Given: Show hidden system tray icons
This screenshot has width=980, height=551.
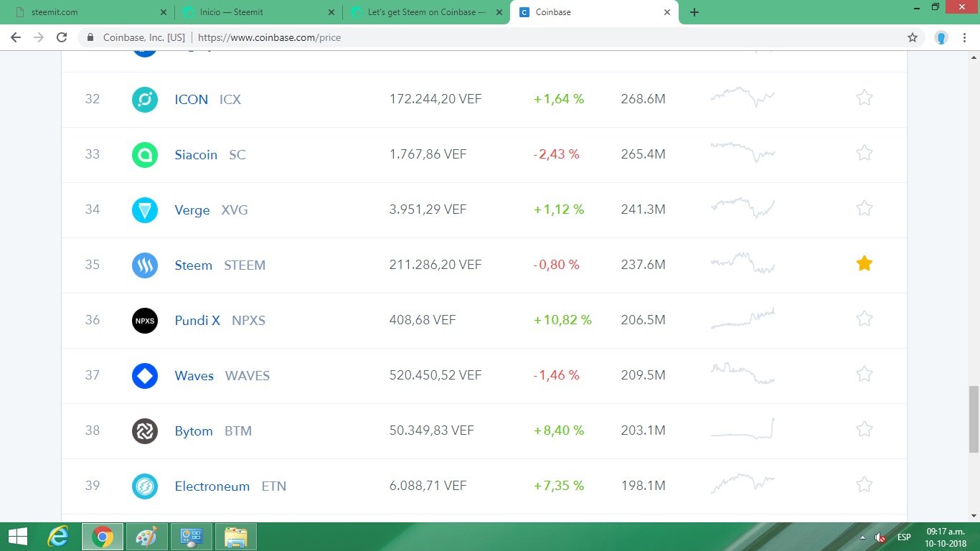Looking at the screenshot, I should (862, 537).
